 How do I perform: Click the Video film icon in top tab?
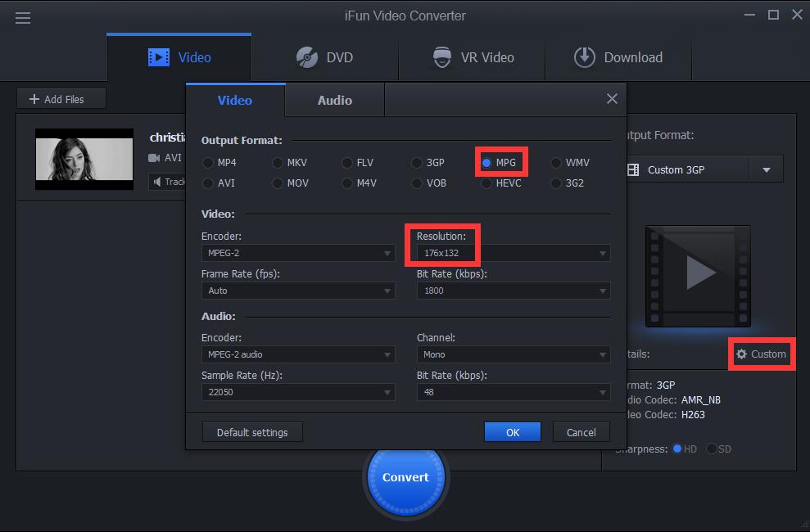pos(159,57)
